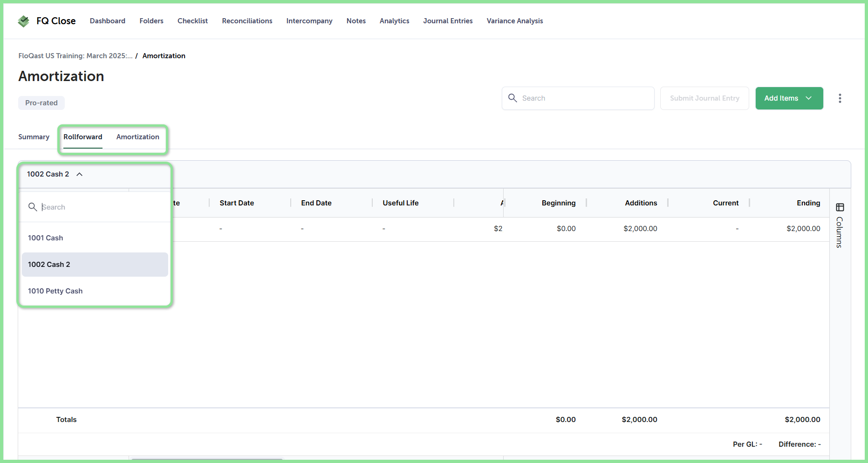Click the Columns panel table icon
Viewport: 868px width, 463px height.
point(840,207)
